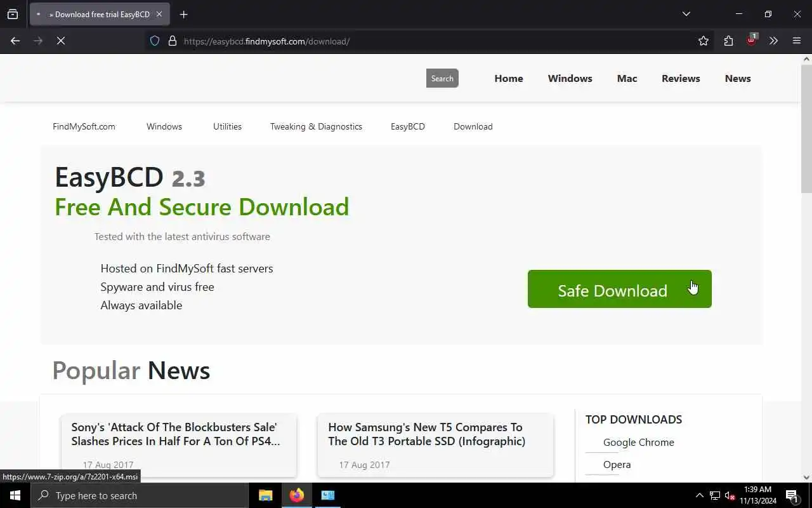Screen dimensions: 812x508
Task: View site security padlock info
Action: [172, 41]
